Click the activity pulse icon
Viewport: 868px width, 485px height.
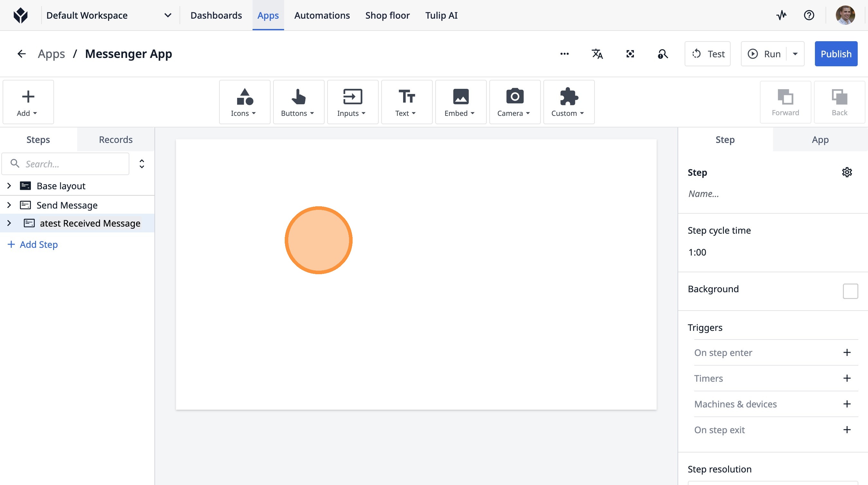click(x=781, y=15)
